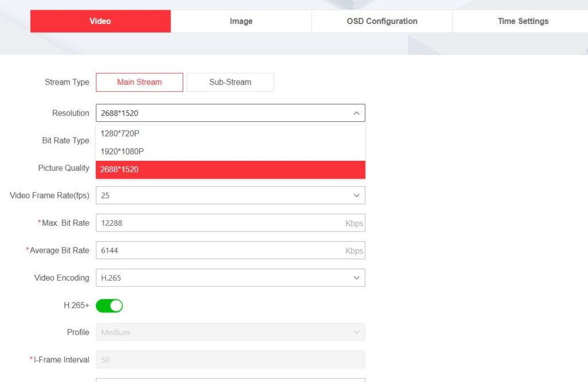Switch to the Image tab
Screen dimensions: 588x382
click(241, 21)
